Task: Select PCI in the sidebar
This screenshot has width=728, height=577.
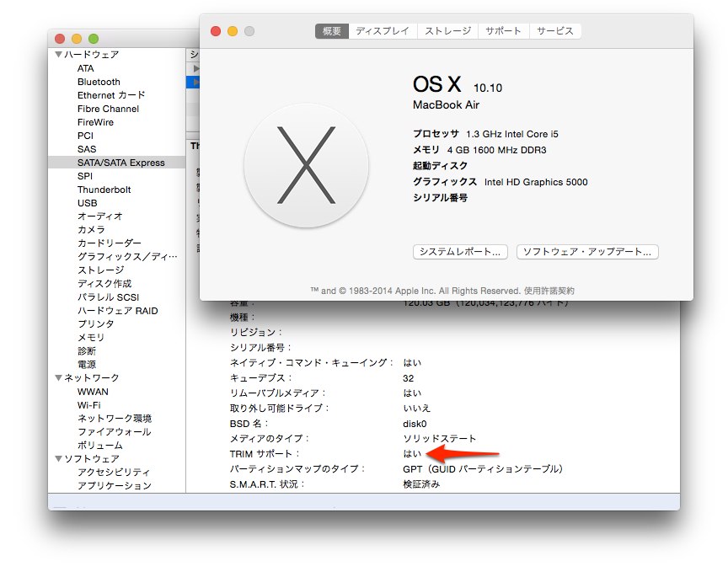Action: pos(85,136)
